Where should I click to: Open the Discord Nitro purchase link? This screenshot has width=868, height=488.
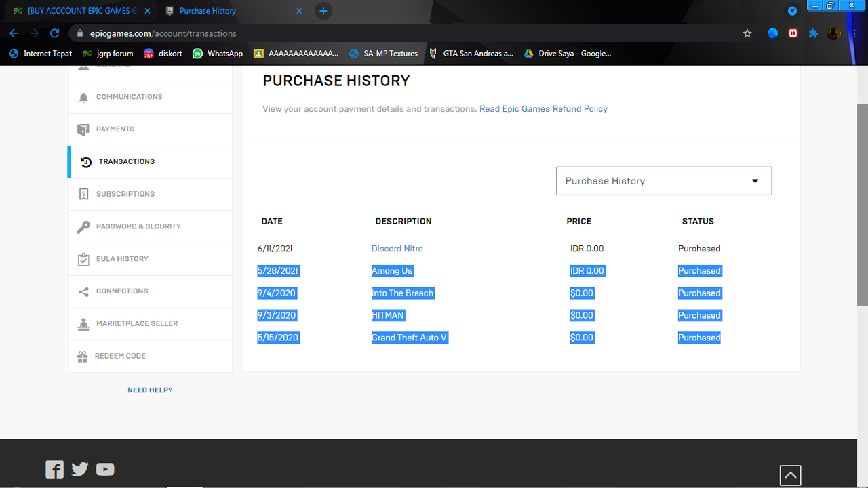397,249
